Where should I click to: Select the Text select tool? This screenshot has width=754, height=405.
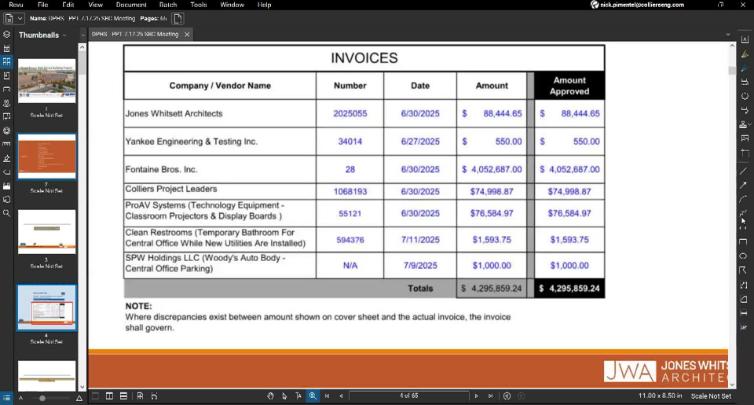pos(298,396)
